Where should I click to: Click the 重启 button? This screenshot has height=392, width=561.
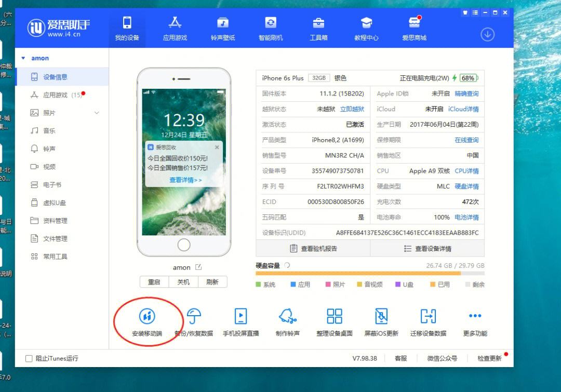pyautogui.click(x=154, y=282)
